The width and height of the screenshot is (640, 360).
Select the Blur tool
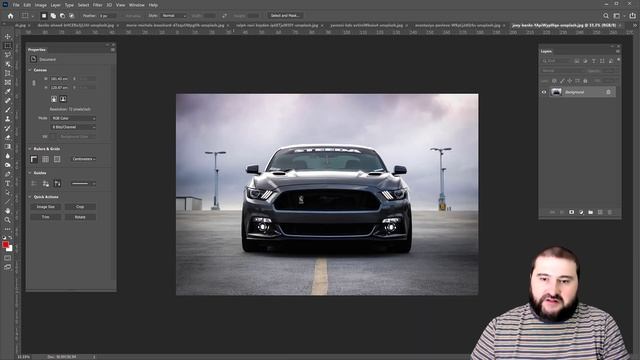click(x=7, y=156)
